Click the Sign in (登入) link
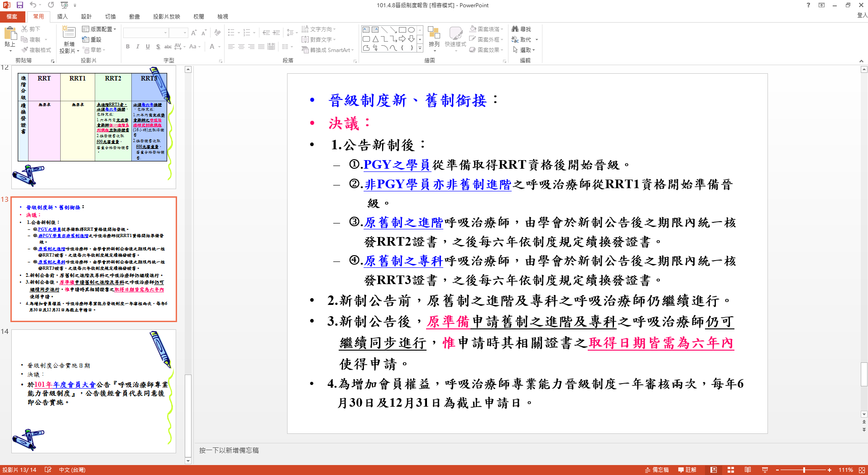Viewport: 868px width, 475px height. 862,15
